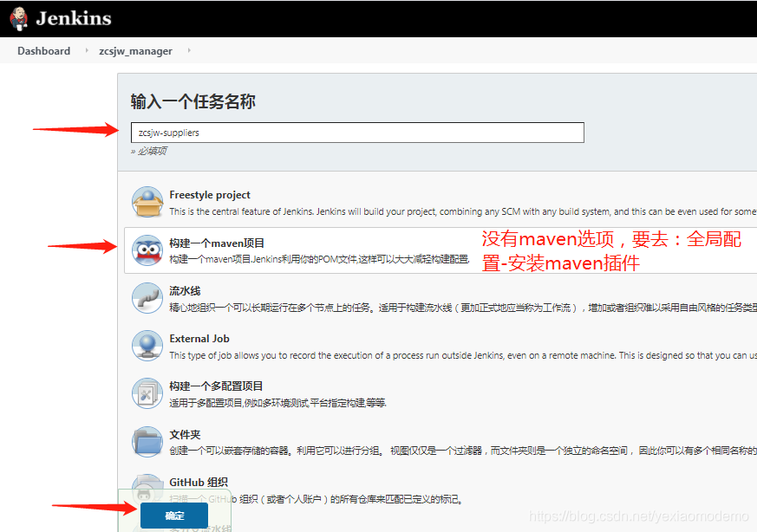Select the 文件夹 folder icon
Viewport: 757px width, 532px height.
pos(147,442)
